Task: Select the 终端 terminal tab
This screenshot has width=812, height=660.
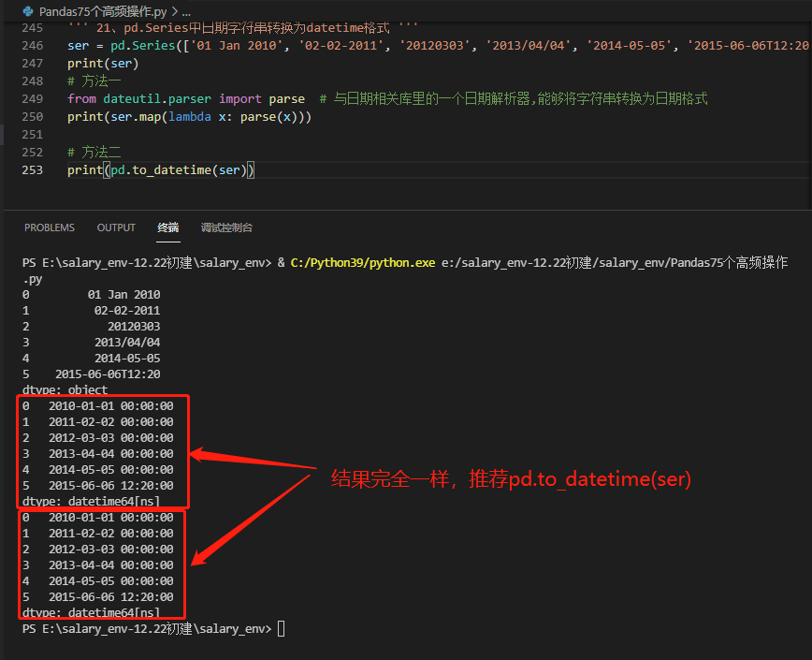Action: click(x=168, y=227)
